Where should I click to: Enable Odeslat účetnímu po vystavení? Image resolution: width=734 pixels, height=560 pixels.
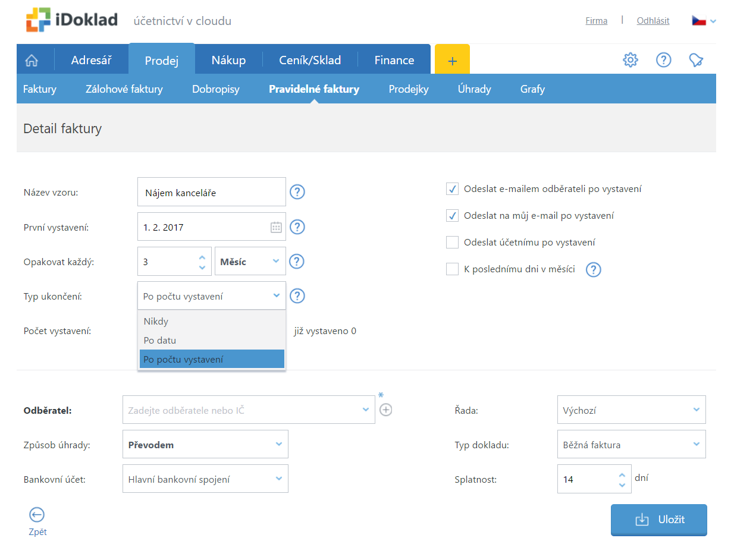[452, 243]
